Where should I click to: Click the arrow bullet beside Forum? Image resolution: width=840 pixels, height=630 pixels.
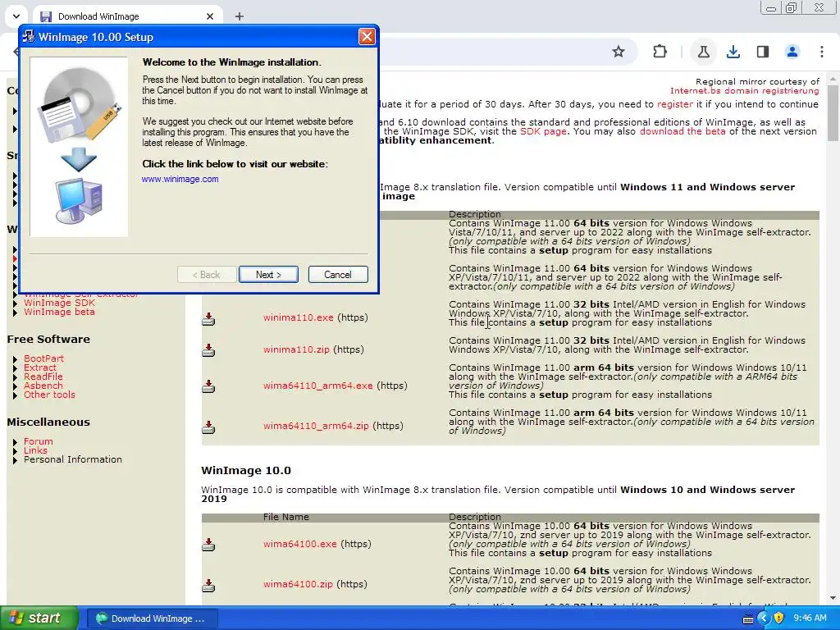point(15,442)
